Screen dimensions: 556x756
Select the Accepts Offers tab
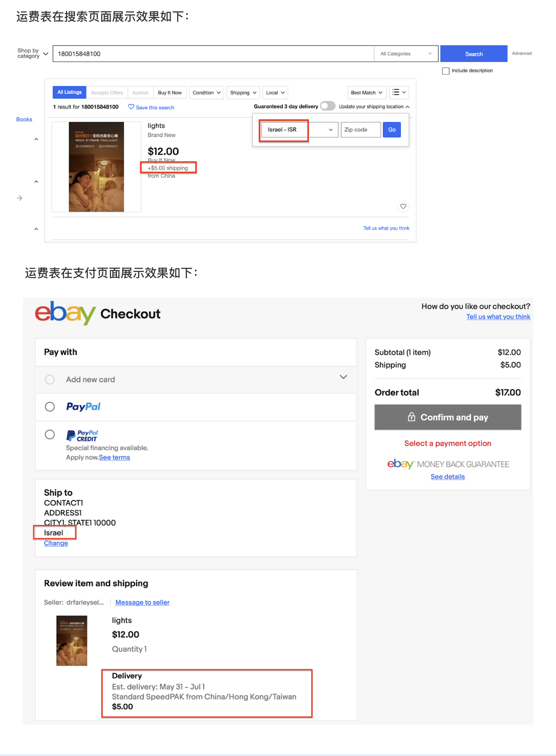[107, 93]
